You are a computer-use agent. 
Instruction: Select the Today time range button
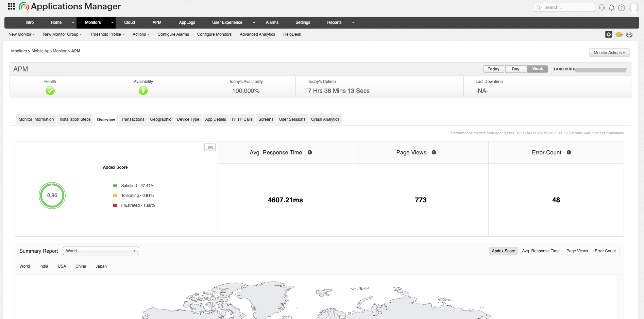[493, 69]
